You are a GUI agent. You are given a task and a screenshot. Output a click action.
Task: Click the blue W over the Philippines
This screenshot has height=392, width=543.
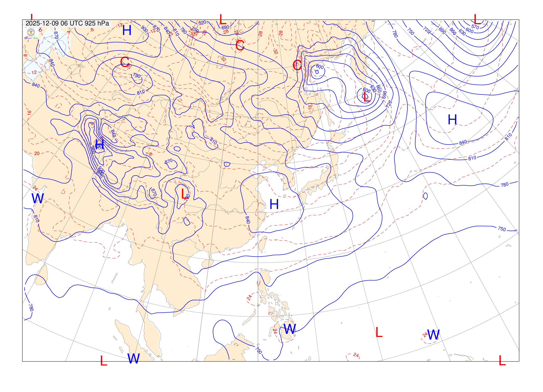pos(289,329)
